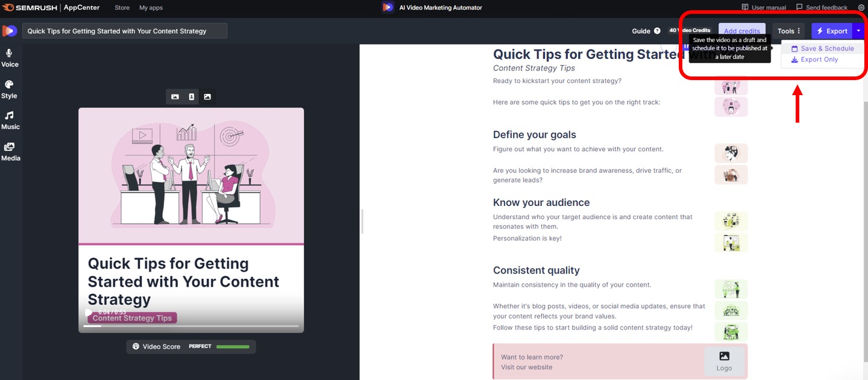Choose Export Only from Export menu

point(815,59)
